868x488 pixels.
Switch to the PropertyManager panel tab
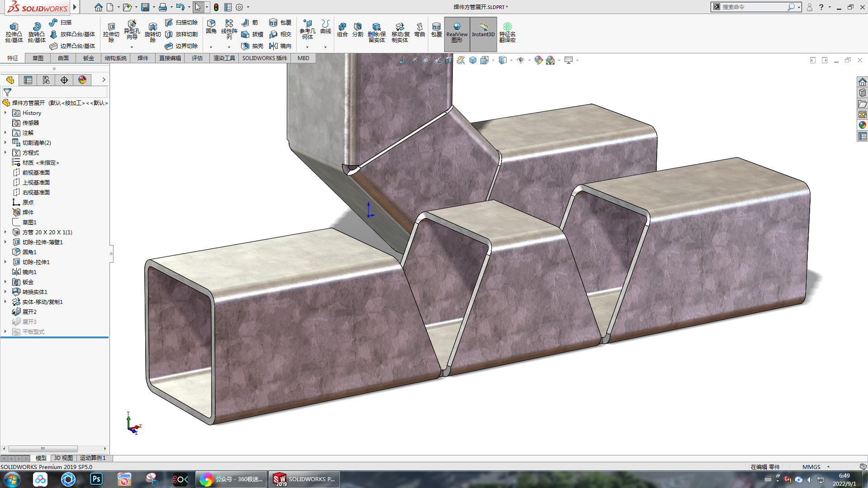click(x=28, y=80)
